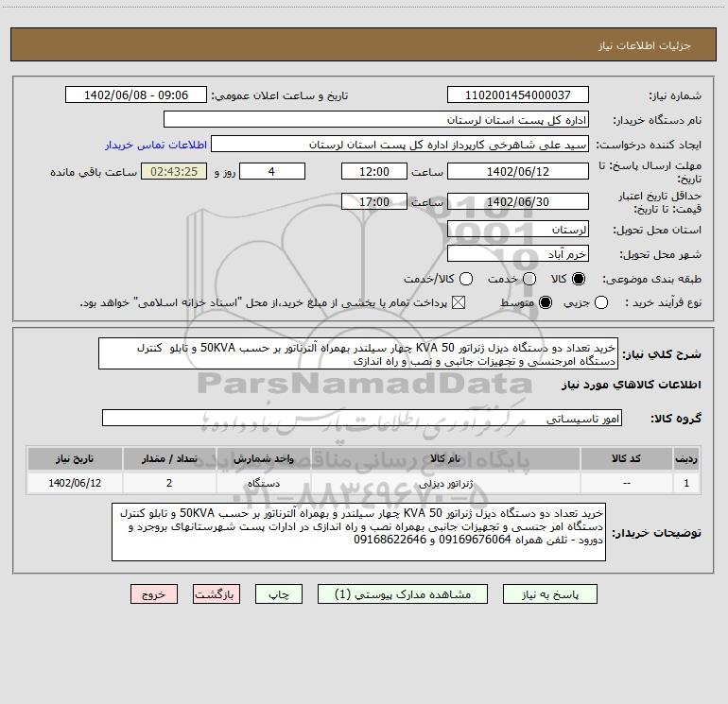Click the quantity cell showing 2
Screen dimensions: 728x704
169,483
